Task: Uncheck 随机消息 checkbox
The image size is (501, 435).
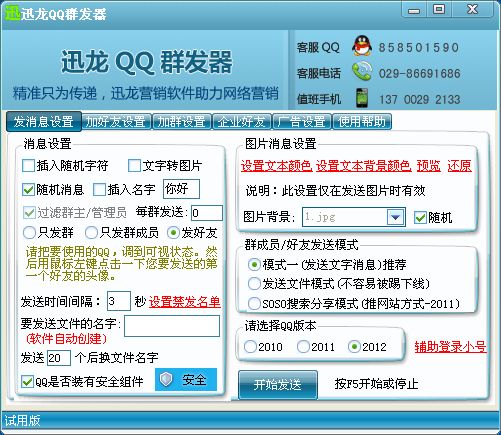Action: coord(29,190)
